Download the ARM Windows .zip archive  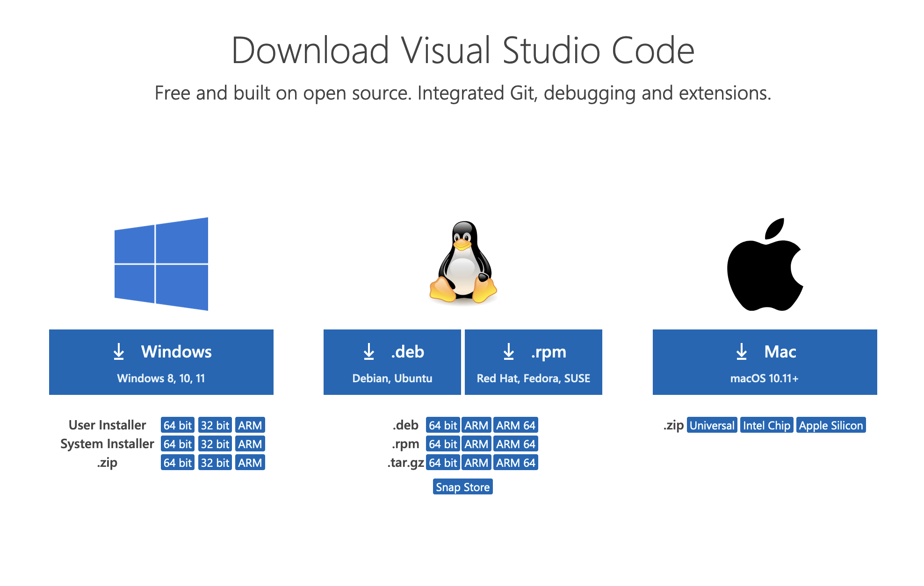click(250, 462)
